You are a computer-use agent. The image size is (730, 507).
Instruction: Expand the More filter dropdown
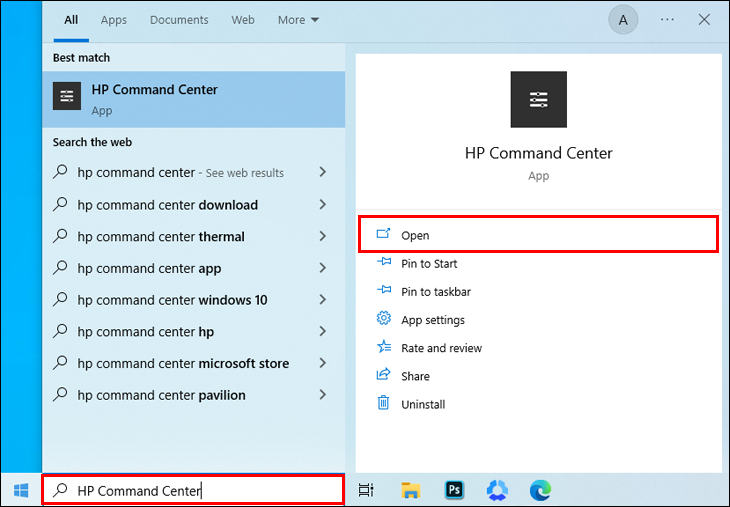click(x=298, y=20)
